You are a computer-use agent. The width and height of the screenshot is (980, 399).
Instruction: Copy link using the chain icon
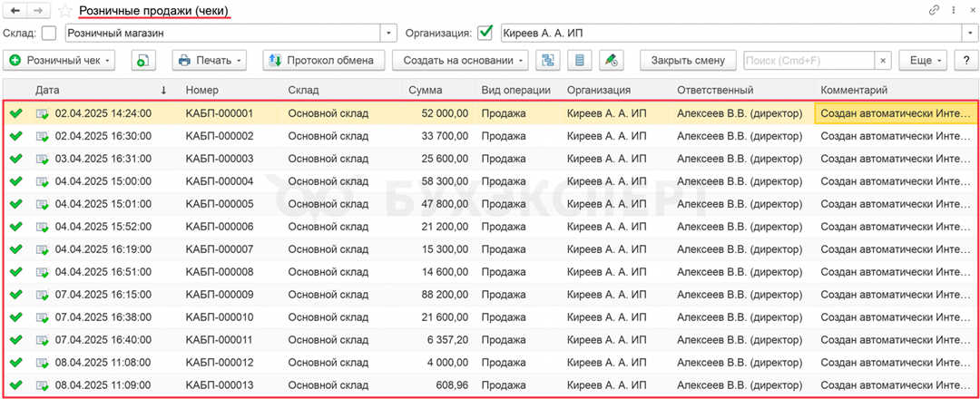(935, 10)
